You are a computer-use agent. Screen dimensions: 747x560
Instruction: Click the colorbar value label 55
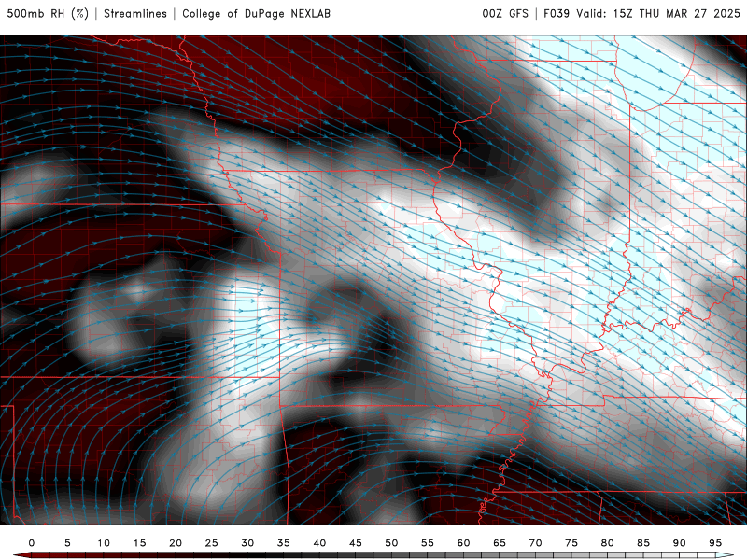point(428,543)
